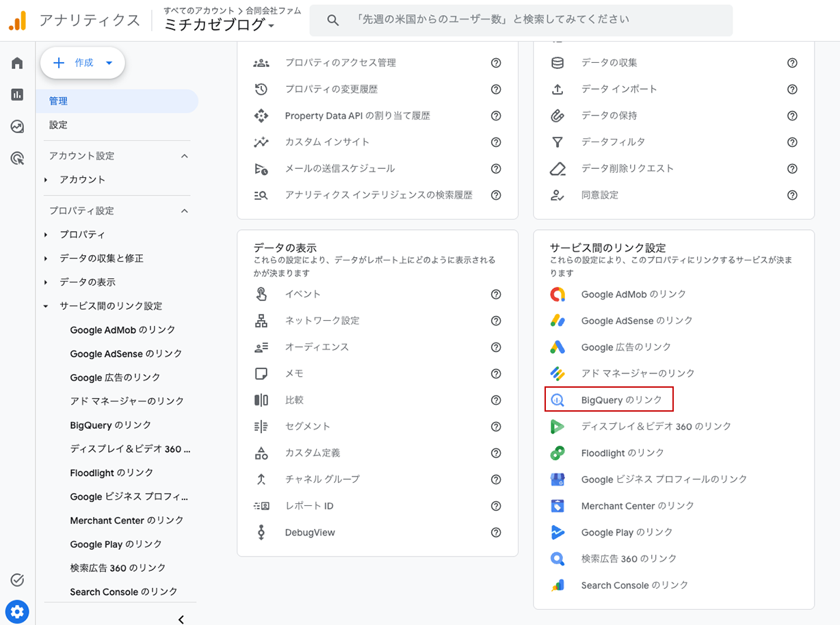Collapse サービス間のリンク設定 tree item
This screenshot has height=625, width=840.
(46, 306)
